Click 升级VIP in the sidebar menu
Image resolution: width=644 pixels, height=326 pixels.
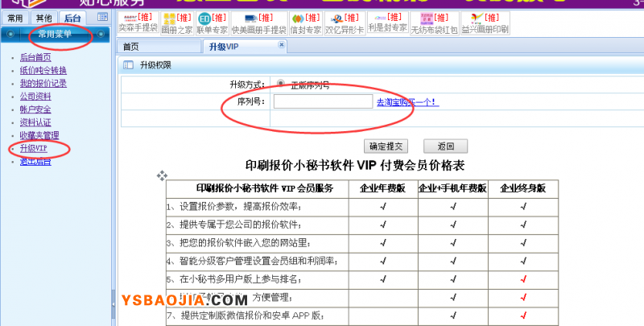(34, 148)
